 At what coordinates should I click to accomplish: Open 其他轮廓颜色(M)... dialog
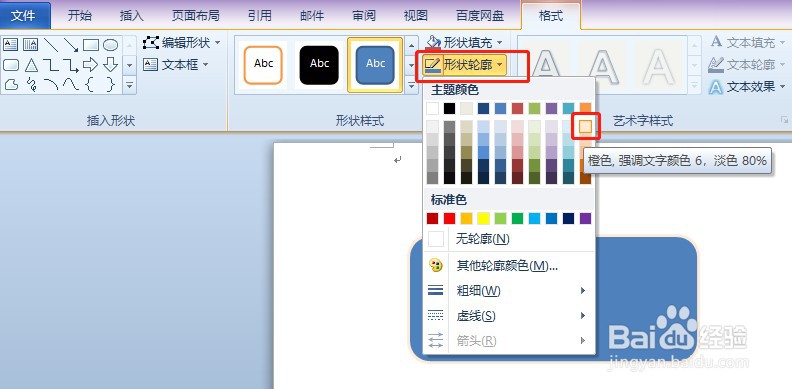coord(508,265)
